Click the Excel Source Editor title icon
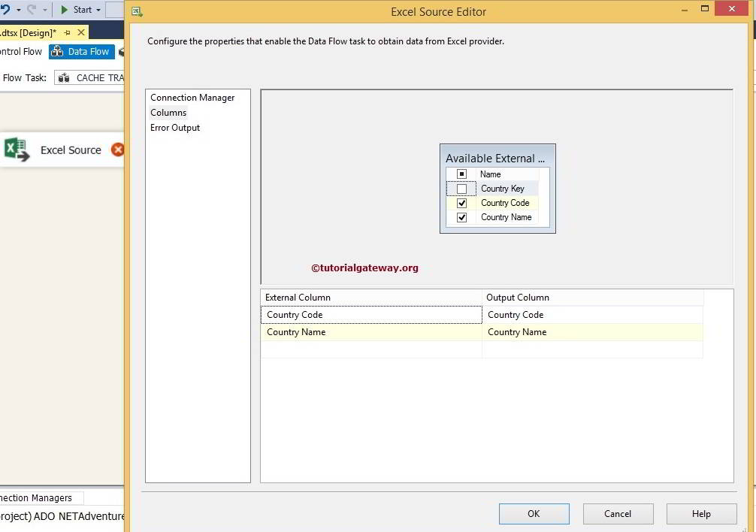Viewport: 756px width, 532px height. [x=137, y=11]
